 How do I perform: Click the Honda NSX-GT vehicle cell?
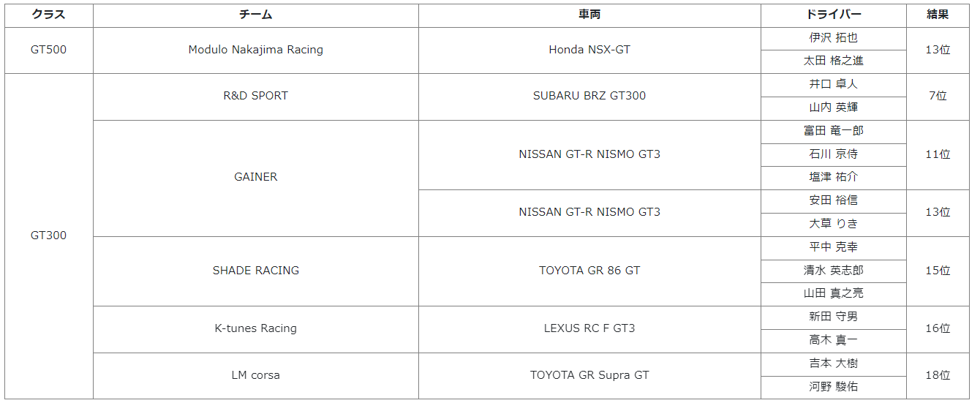(x=589, y=50)
